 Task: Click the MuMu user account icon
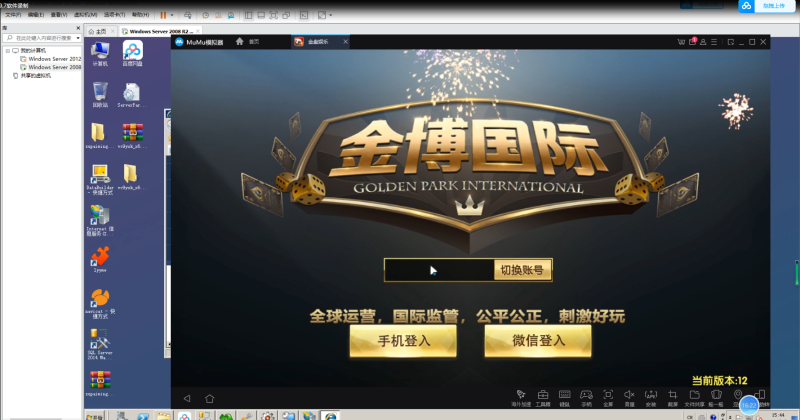[703, 42]
